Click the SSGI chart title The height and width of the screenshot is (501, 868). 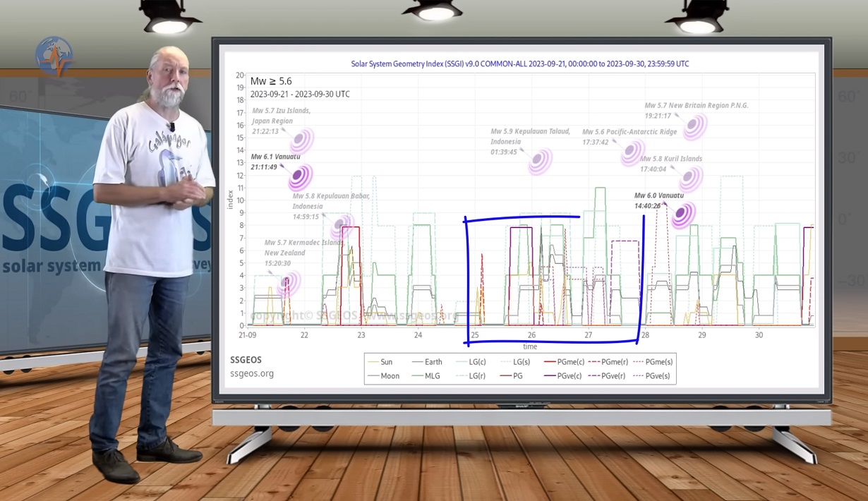coord(520,64)
